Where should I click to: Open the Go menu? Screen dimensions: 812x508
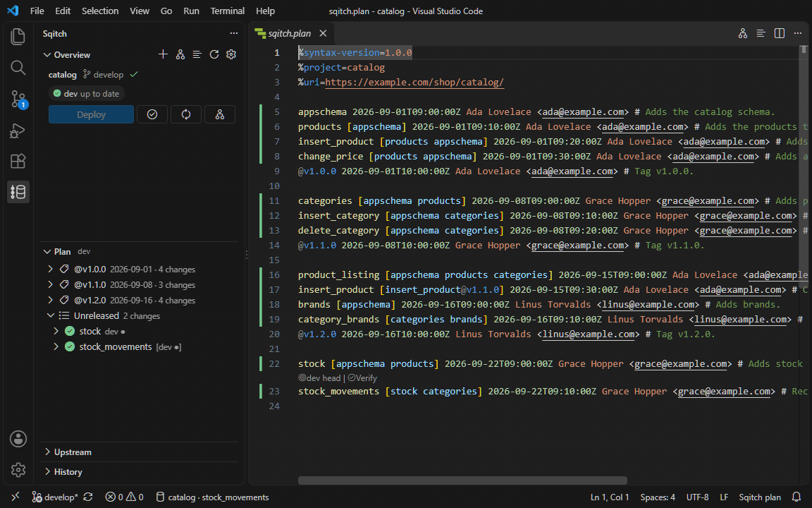coord(166,11)
